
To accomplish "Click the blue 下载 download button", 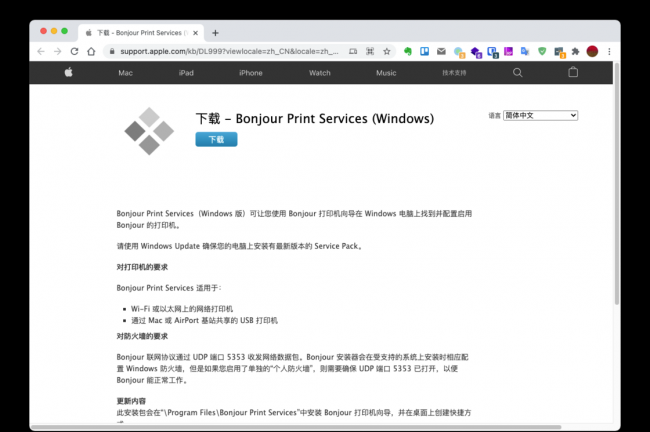I will pyautogui.click(x=216, y=139).
